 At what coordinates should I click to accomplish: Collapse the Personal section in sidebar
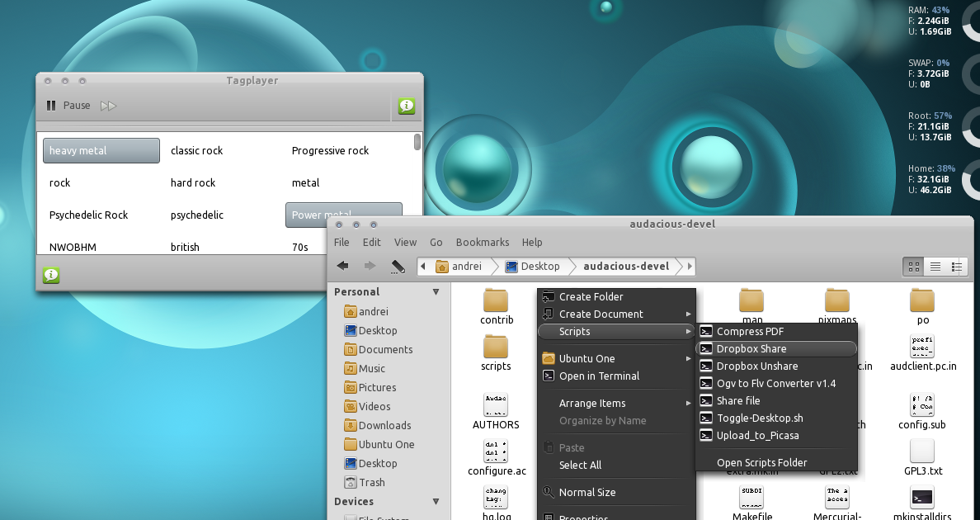point(436,291)
